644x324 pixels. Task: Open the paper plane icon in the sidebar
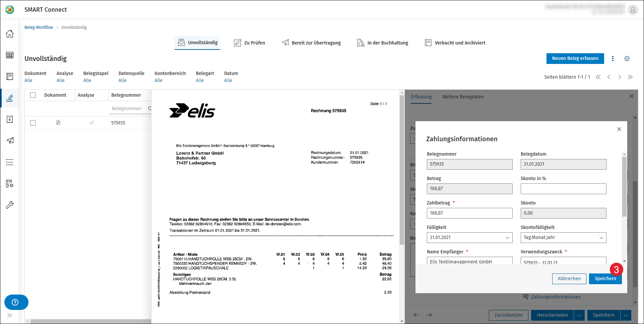pyautogui.click(x=10, y=141)
